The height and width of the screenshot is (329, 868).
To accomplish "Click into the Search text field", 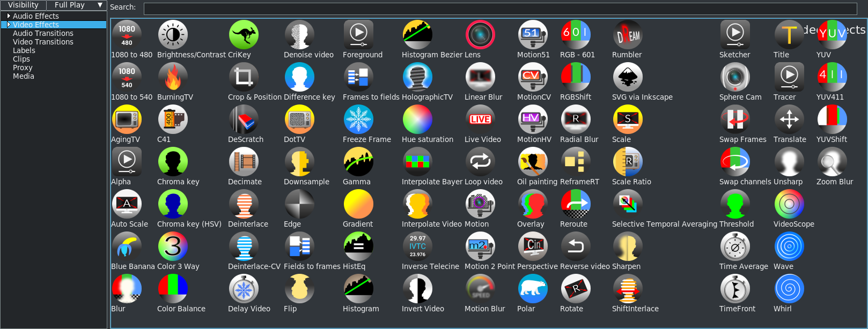I will click(x=500, y=9).
